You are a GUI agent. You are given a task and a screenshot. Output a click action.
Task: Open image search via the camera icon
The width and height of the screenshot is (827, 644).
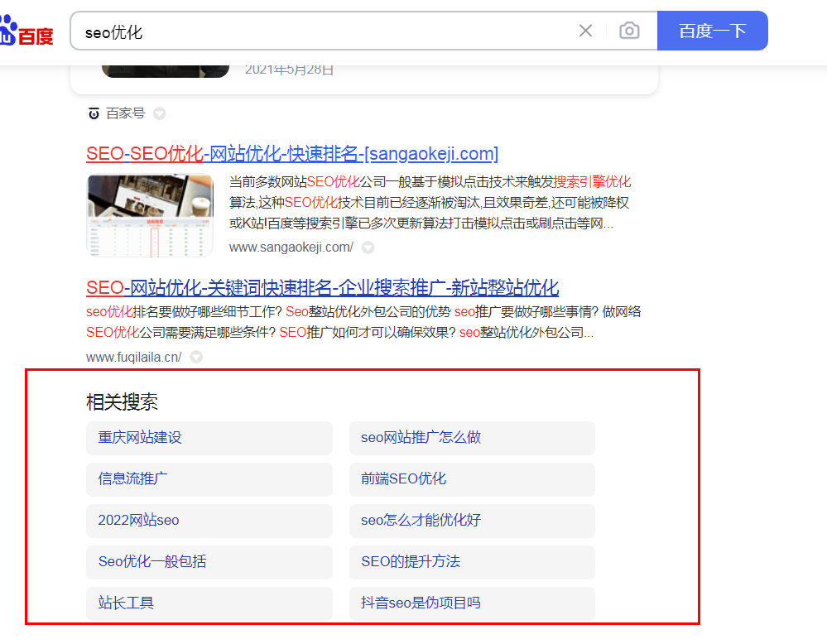point(629,31)
